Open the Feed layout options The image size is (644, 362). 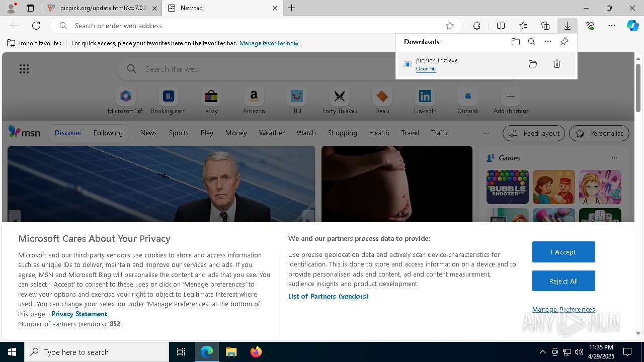[534, 133]
